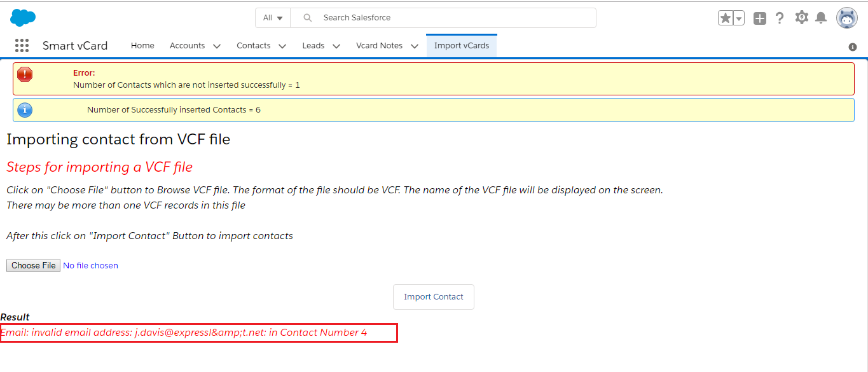The height and width of the screenshot is (372, 868).
Task: Select the Import vCards tab
Action: pyautogui.click(x=462, y=46)
